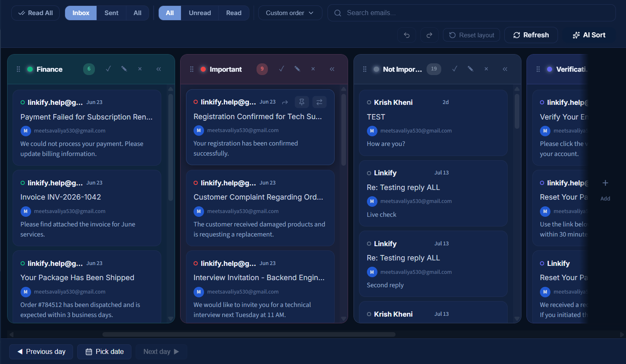The height and width of the screenshot is (364, 626).
Task: Run AI Sort on emails
Action: (x=589, y=35)
